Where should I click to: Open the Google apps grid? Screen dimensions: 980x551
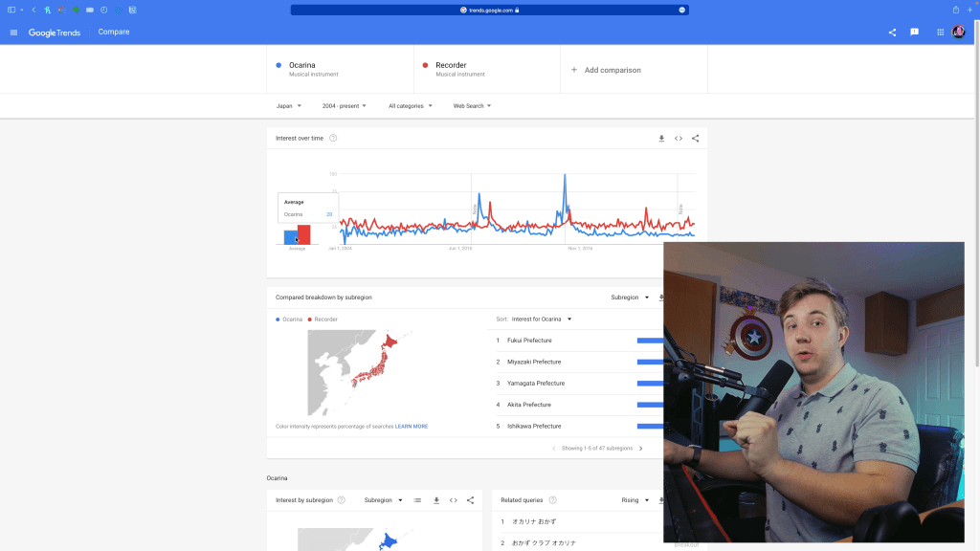tap(940, 33)
